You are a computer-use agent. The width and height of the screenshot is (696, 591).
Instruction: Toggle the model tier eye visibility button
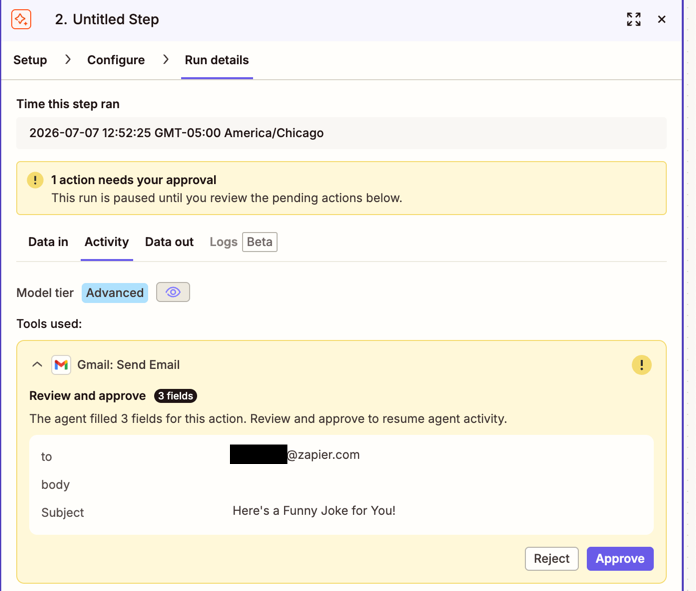(173, 292)
